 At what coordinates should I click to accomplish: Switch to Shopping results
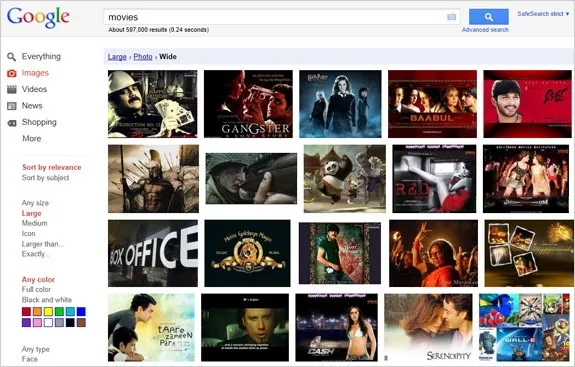(39, 122)
